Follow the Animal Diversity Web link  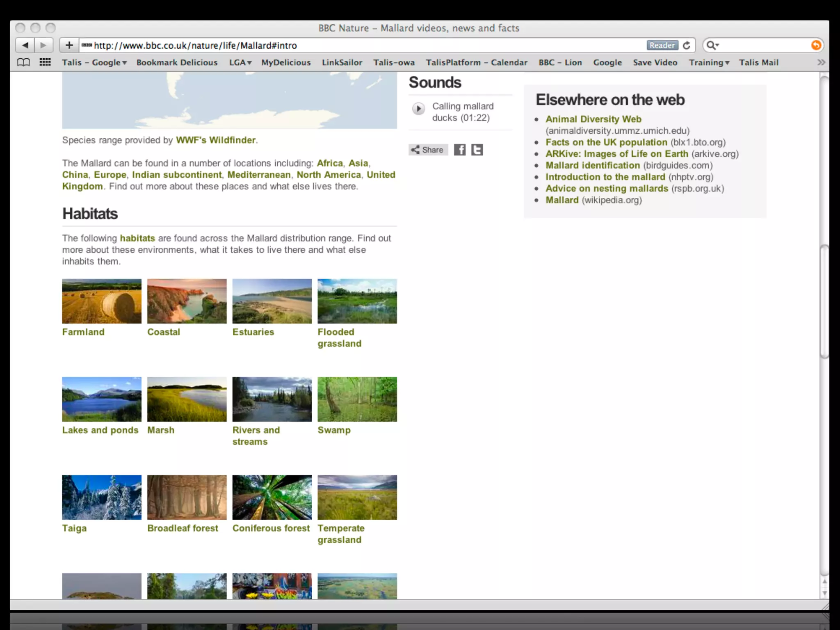point(593,119)
